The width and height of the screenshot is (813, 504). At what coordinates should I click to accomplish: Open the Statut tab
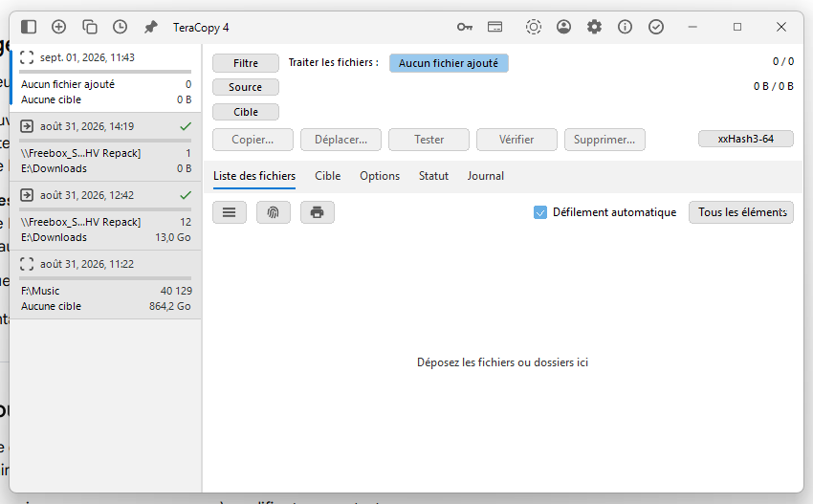click(x=433, y=176)
